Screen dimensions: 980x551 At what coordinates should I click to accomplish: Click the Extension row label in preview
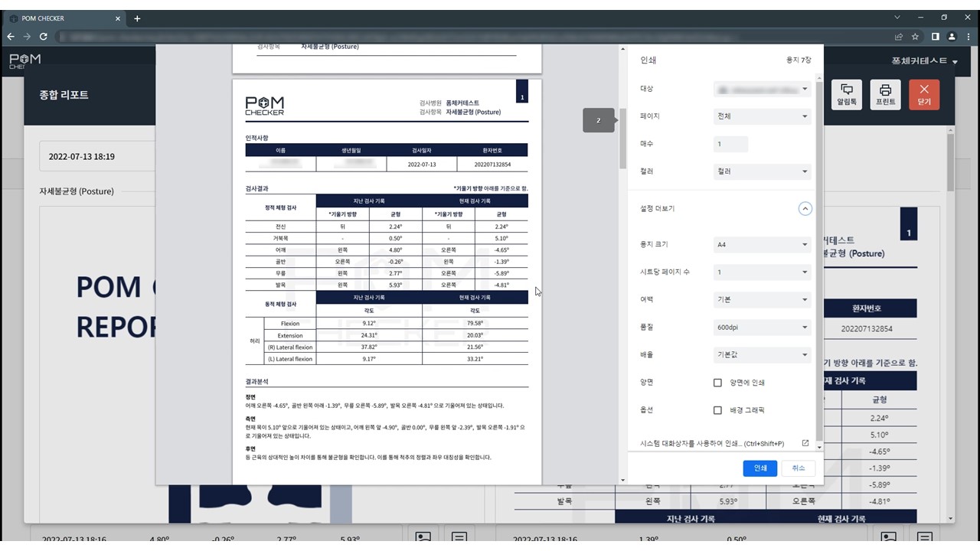290,335
